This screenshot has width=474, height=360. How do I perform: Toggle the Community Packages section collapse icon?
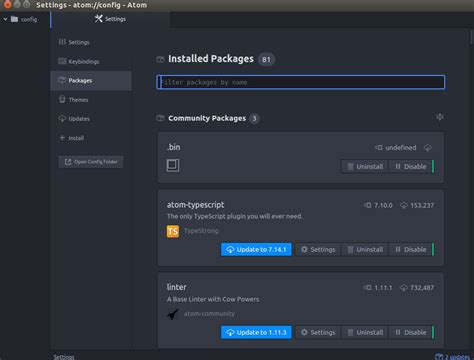click(x=440, y=117)
